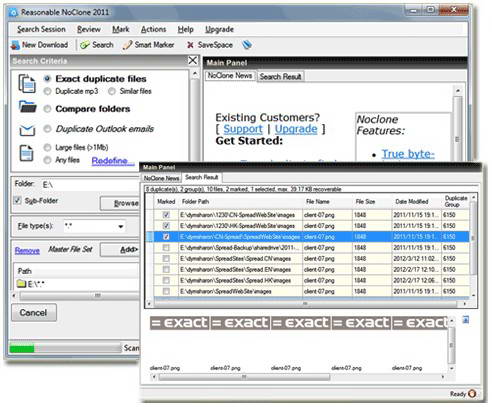Open the File type(s) dropdown
492x407 pixels.
[x=121, y=227]
